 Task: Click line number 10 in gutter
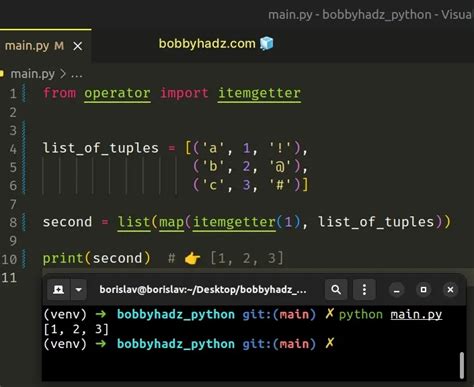point(9,259)
